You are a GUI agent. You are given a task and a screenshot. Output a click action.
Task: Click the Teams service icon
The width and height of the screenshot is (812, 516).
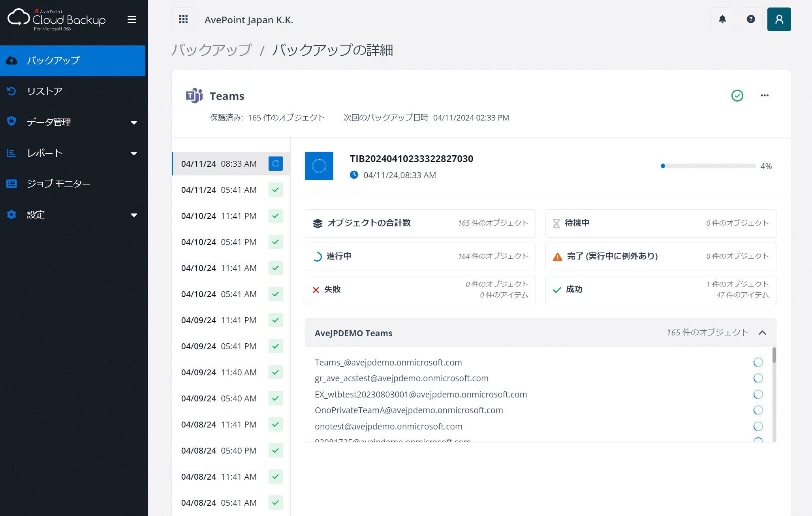pos(194,96)
